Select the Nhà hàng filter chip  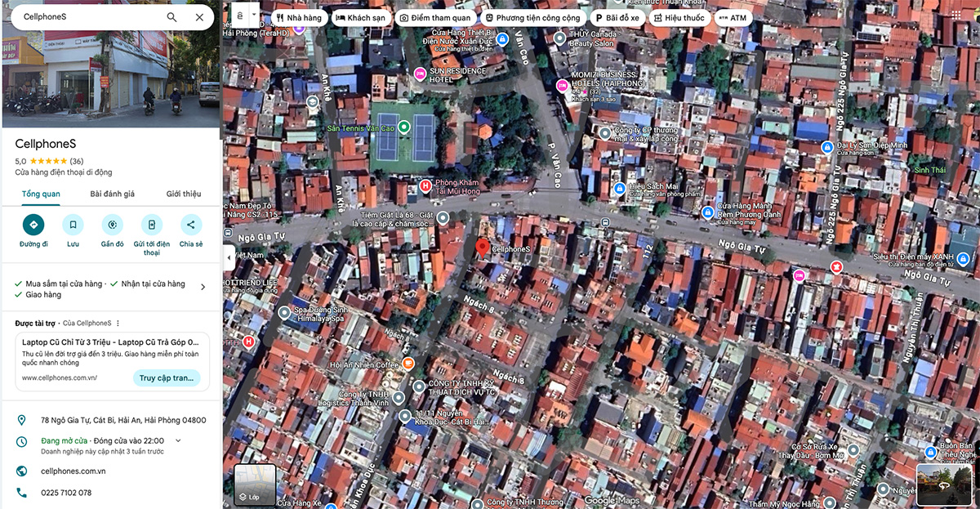click(x=298, y=17)
